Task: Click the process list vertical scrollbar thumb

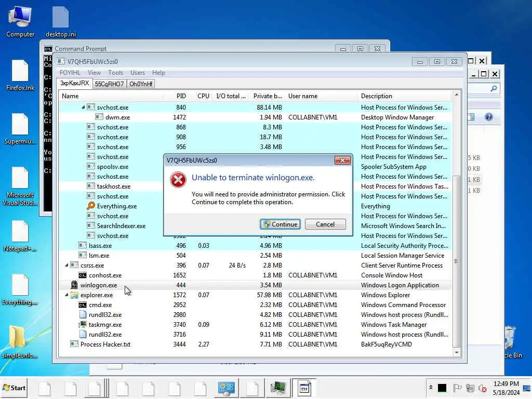Action: coord(456,261)
